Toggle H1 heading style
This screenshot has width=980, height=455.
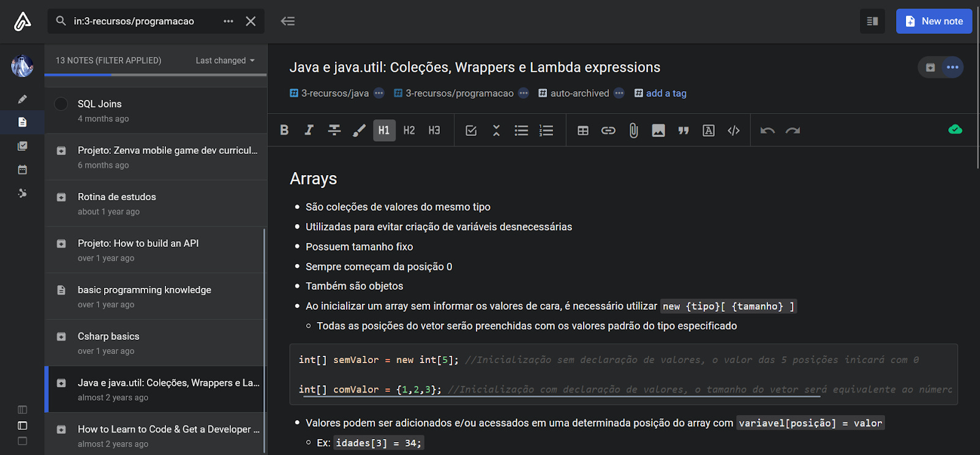384,130
